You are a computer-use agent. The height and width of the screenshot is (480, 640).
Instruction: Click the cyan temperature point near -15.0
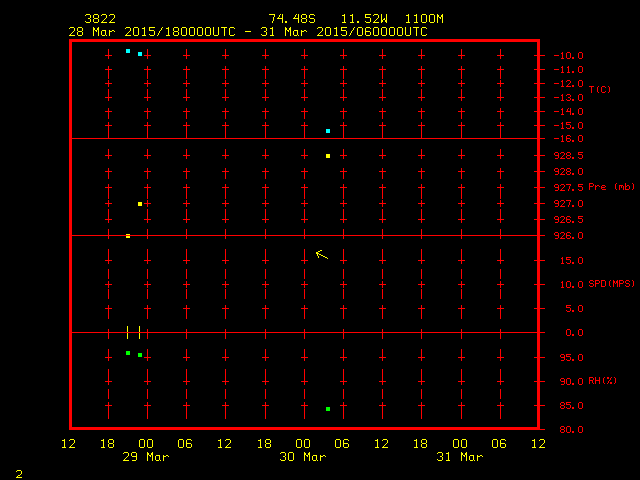point(328,131)
